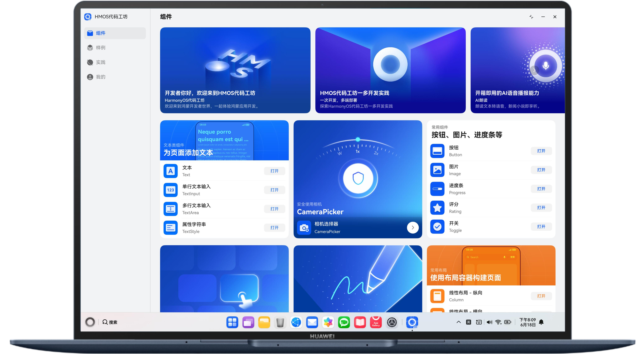This screenshot has width=644, height=354.
Task: Open Settings gear in the dock
Action: tap(392, 322)
